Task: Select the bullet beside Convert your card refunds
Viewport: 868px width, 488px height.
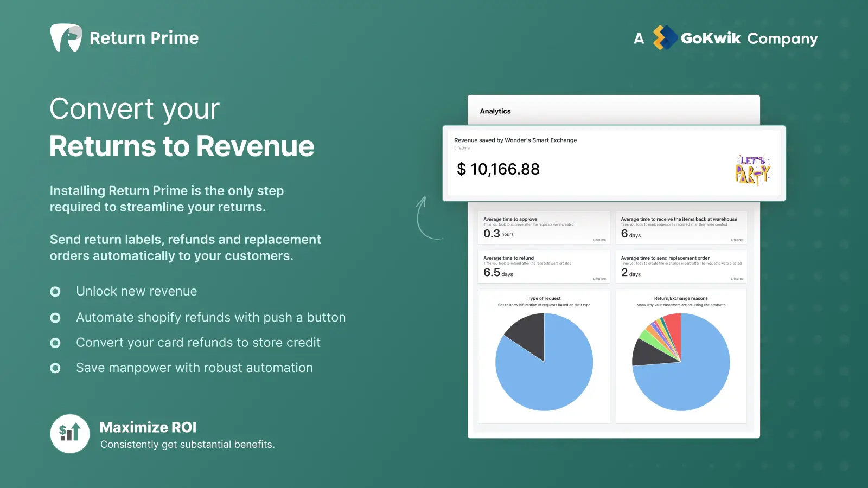Action: coord(55,343)
